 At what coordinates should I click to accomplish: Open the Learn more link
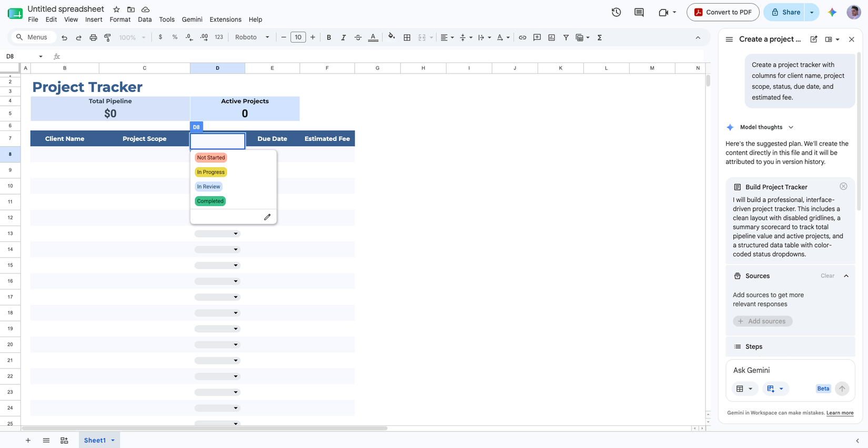(x=840, y=413)
